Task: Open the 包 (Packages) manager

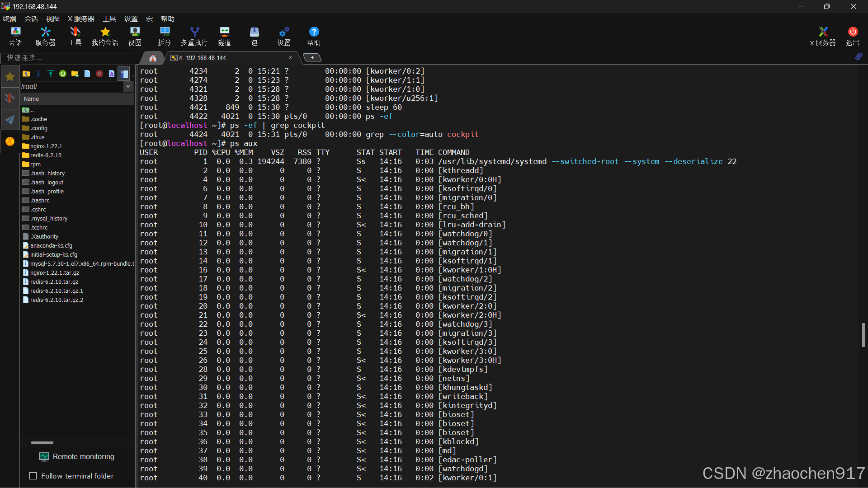Action: pyautogui.click(x=255, y=35)
